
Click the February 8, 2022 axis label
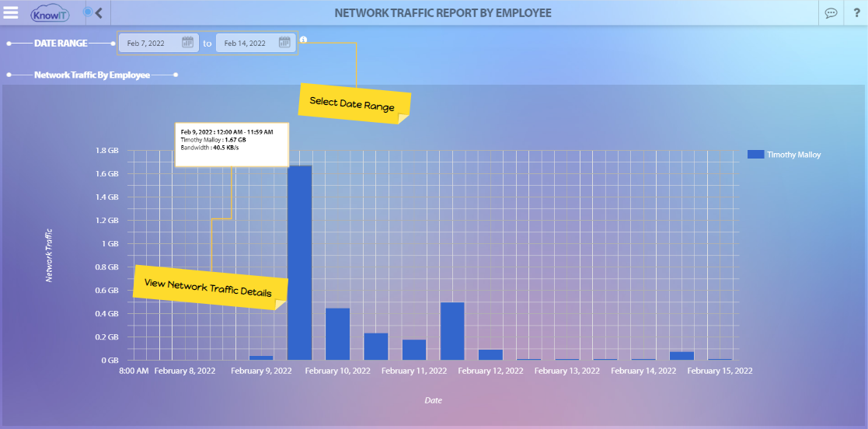185,371
